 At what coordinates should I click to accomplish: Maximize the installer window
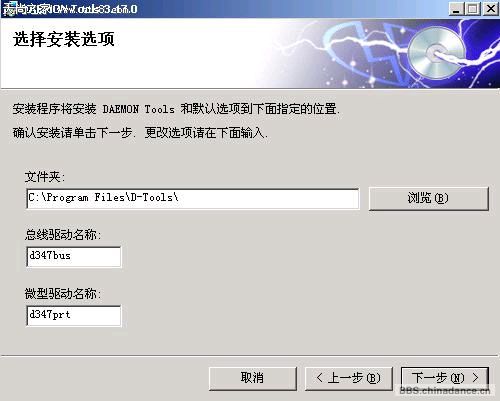[x=473, y=9]
